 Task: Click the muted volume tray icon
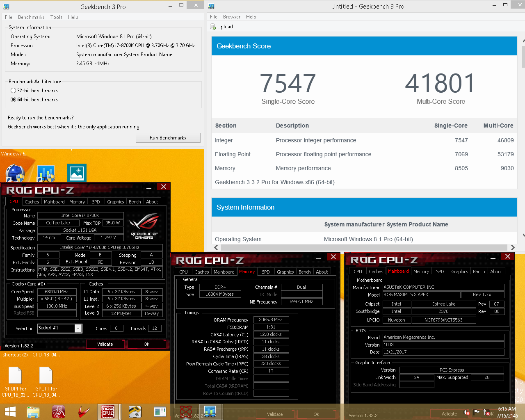(466, 412)
